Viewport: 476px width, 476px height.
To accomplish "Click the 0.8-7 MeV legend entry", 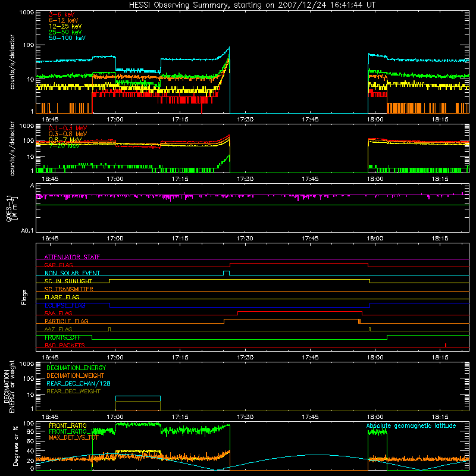I will point(65,140).
